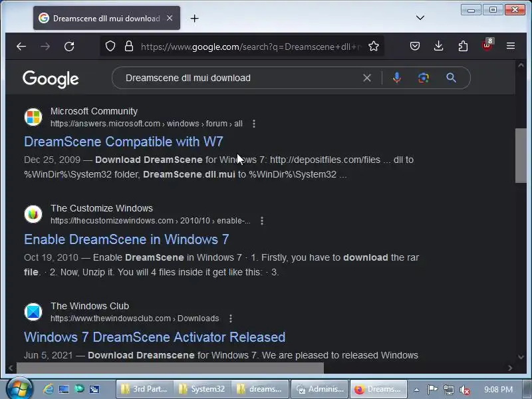Open the Action Center flag icon
This screenshot has width=532, height=399.
point(432,390)
